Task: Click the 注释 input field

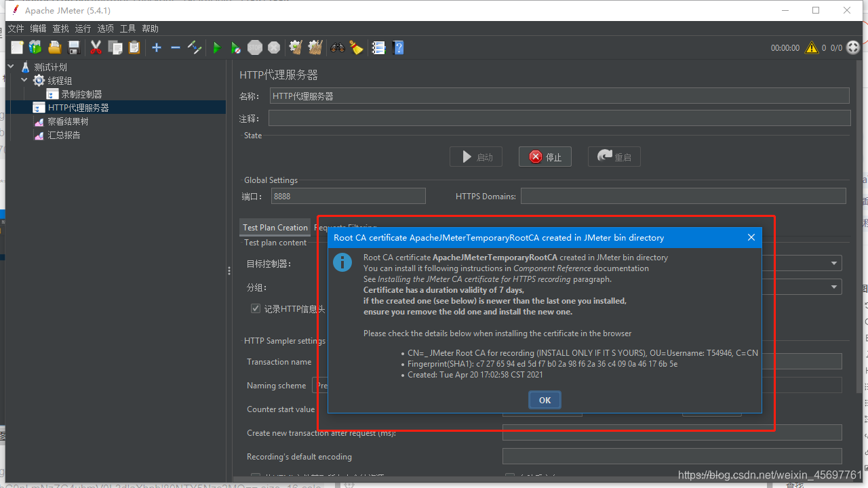Action: pos(559,118)
